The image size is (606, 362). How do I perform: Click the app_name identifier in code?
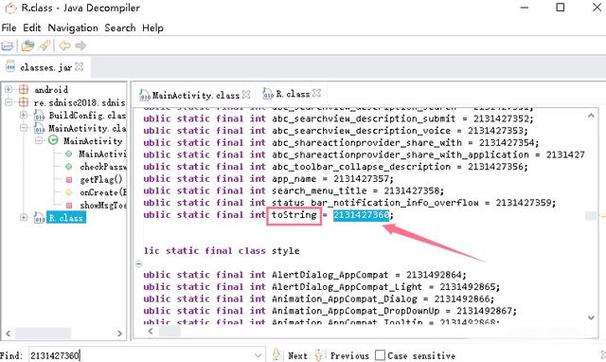coord(294,179)
